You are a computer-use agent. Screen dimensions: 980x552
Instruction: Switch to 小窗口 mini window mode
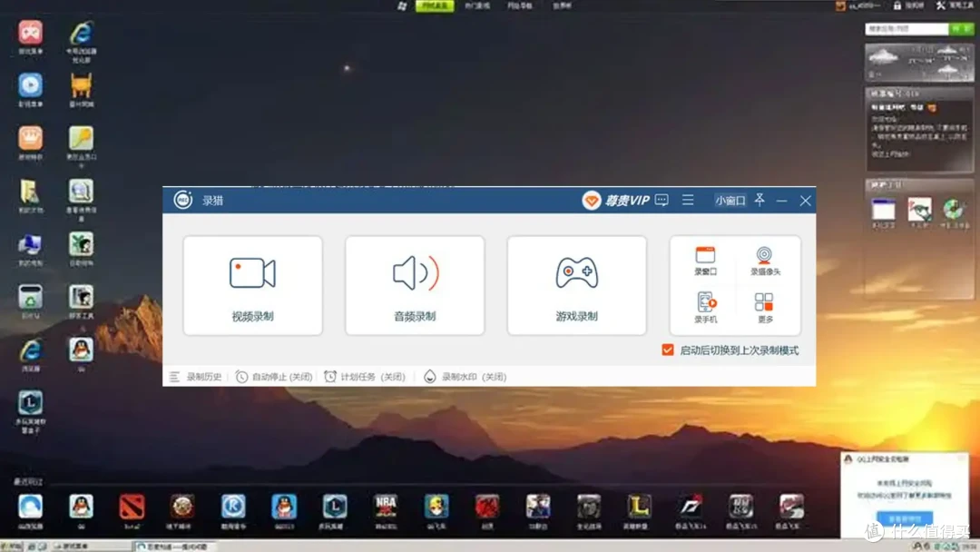point(730,201)
